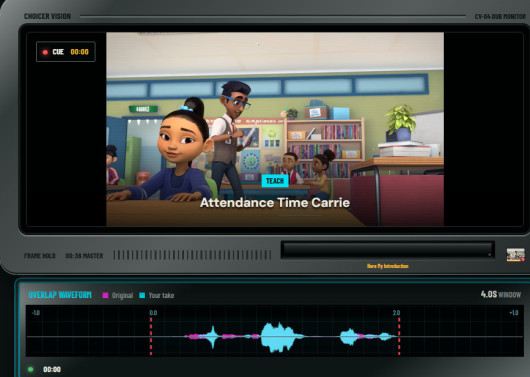
Task: Click the cyan Your take legend swatch
Action: tap(142, 295)
